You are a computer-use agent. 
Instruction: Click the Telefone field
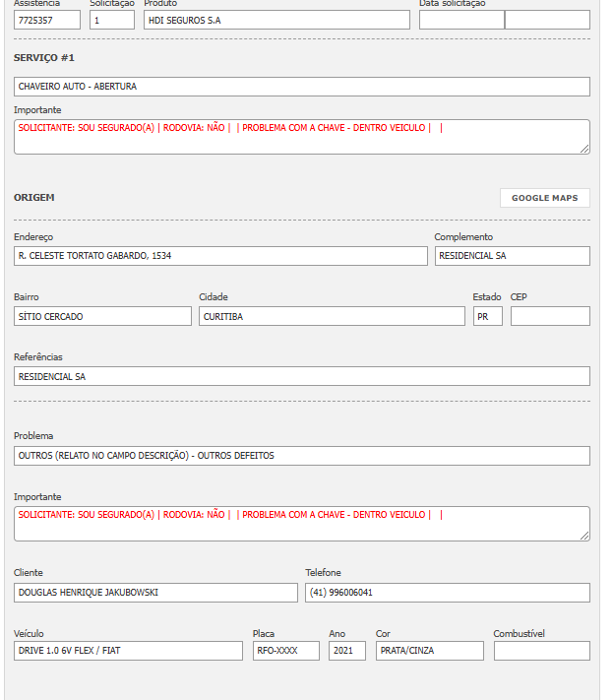pos(448,593)
